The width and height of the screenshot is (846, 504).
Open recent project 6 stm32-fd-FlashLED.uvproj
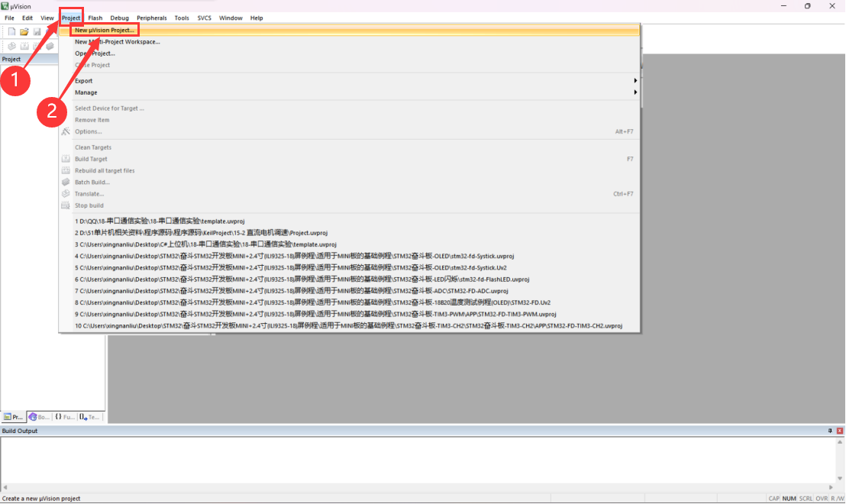coord(349,279)
